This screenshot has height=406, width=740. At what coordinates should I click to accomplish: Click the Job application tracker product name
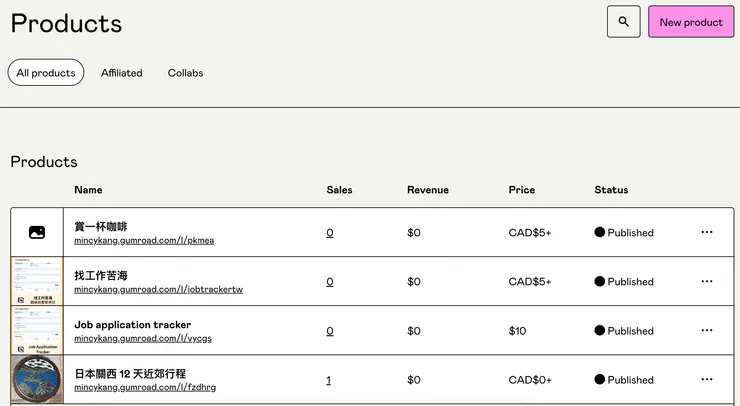pyautogui.click(x=132, y=324)
